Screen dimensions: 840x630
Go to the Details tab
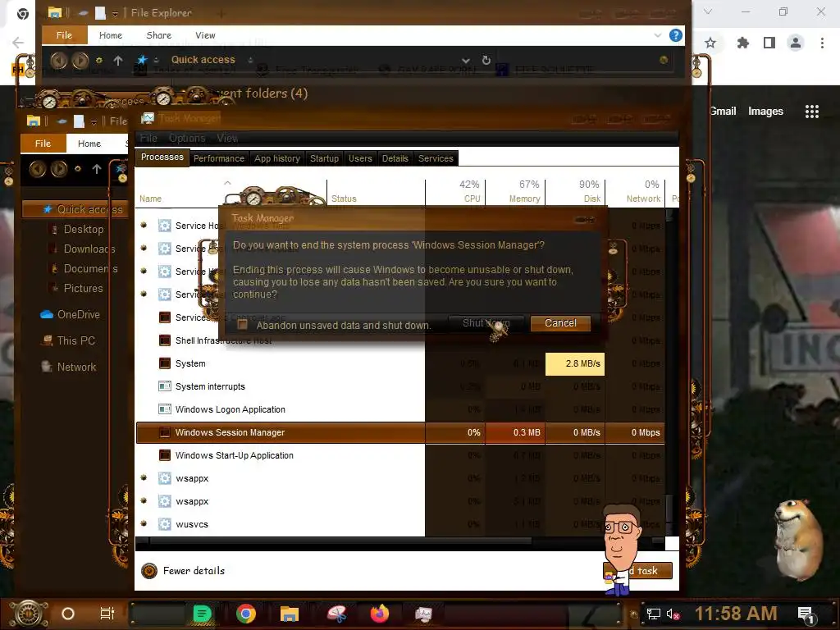(x=395, y=158)
